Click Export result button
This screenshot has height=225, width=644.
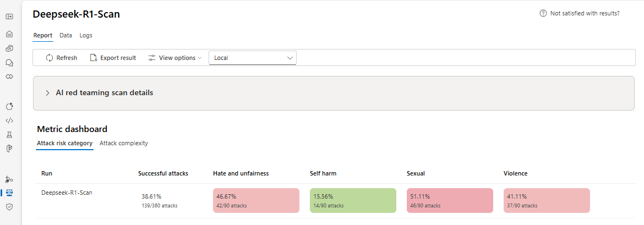(x=113, y=58)
